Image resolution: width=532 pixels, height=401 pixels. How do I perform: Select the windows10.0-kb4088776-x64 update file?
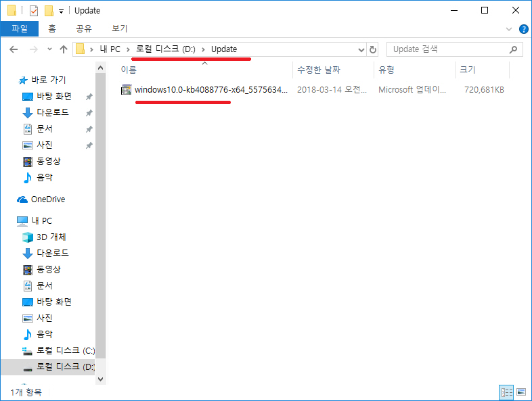[210, 90]
